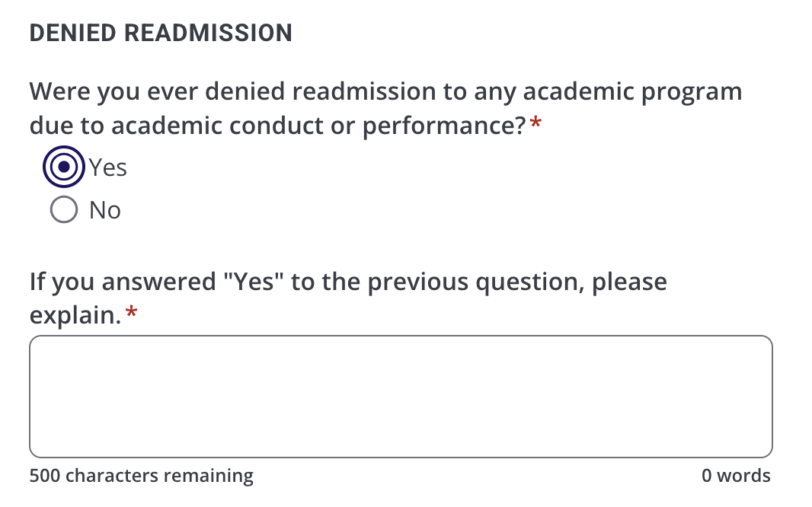This screenshot has width=812, height=507.
Task: Click the "Yes" option label text
Action: click(108, 167)
